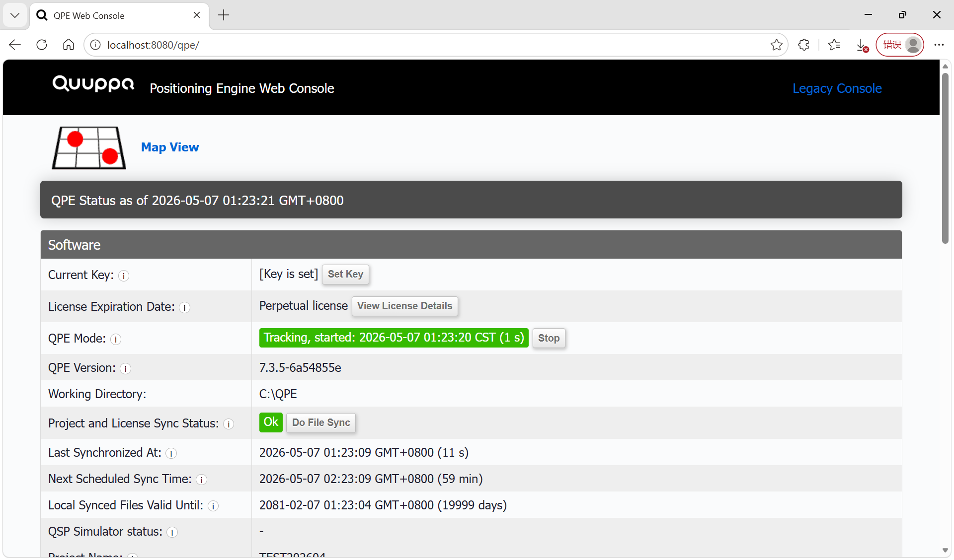
Task: Restore down the browser window
Action: tap(902, 15)
